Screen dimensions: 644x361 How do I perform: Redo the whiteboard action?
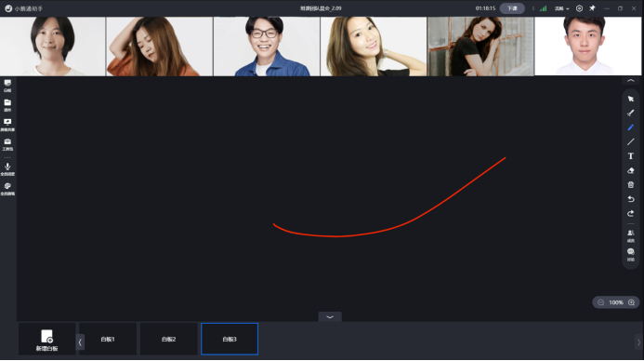[x=630, y=213]
